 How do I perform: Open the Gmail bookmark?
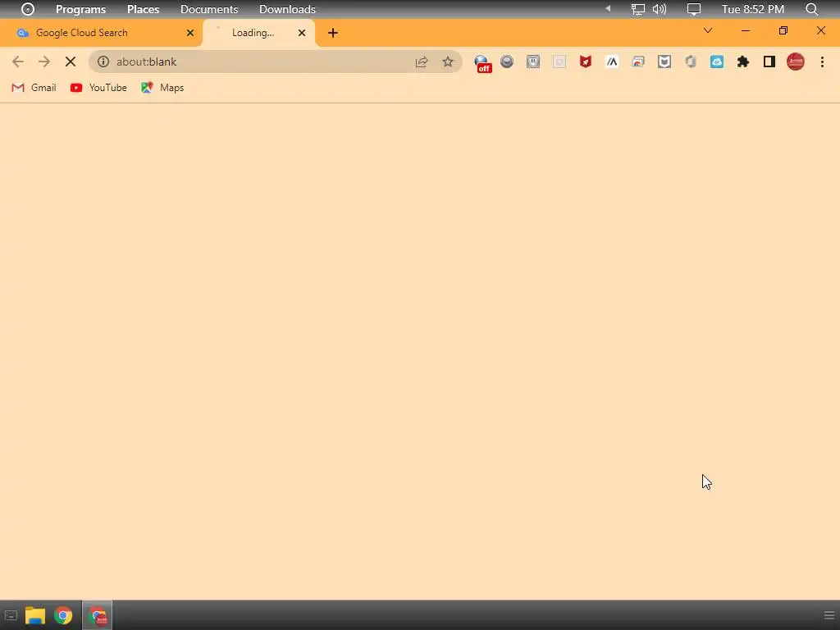[34, 87]
